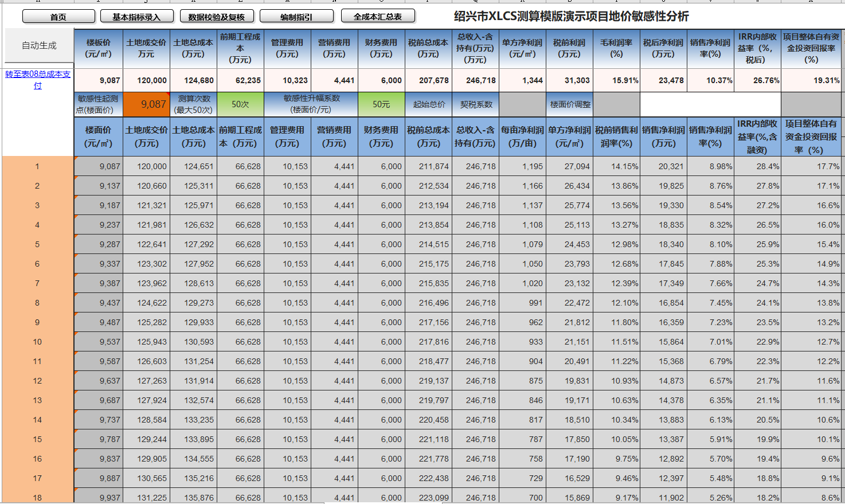Viewport: 845px width, 504px height.
Task: Select the title 绍兴市XLCS测算模版演示项目地价敏感性分析
Action: pos(571,16)
